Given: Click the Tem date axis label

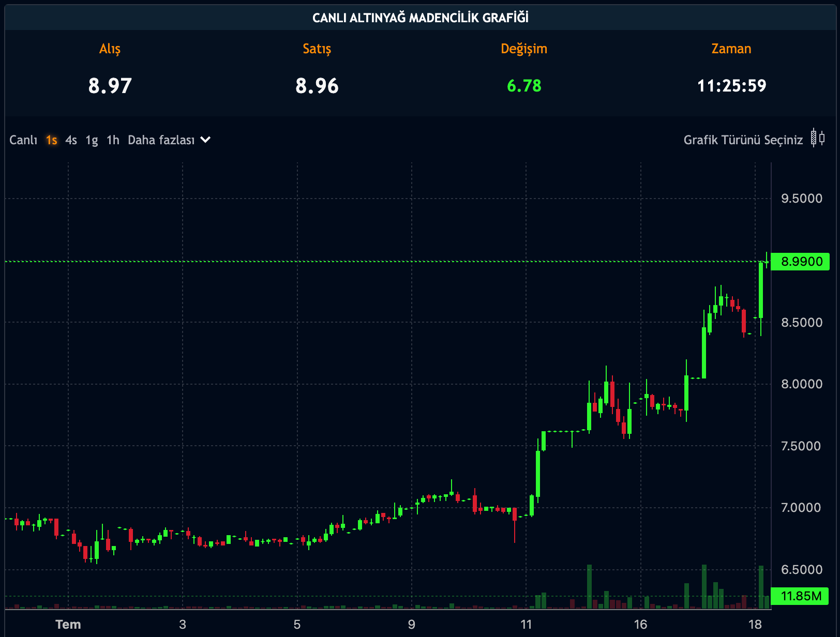Looking at the screenshot, I should (x=68, y=625).
